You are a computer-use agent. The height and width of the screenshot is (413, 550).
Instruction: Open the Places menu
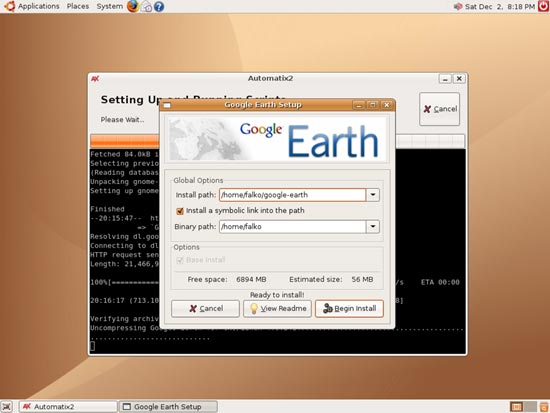click(x=78, y=6)
